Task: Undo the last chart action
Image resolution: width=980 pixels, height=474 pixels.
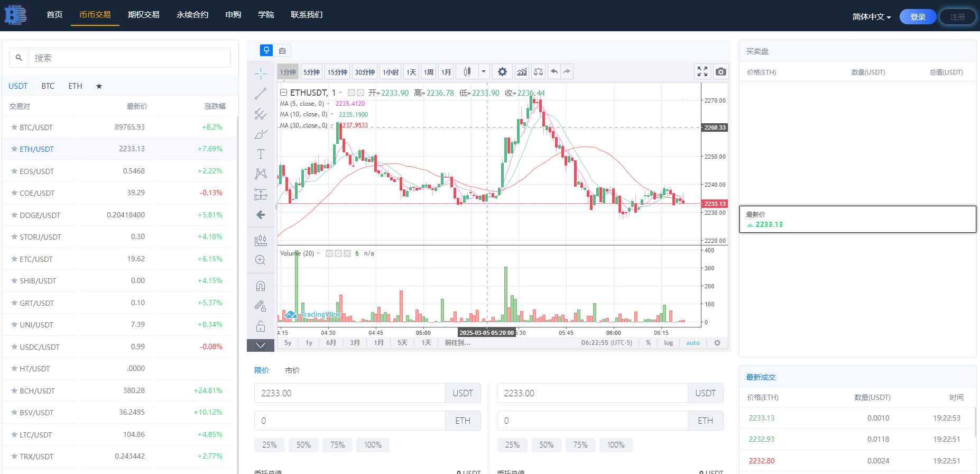Action: (x=554, y=72)
